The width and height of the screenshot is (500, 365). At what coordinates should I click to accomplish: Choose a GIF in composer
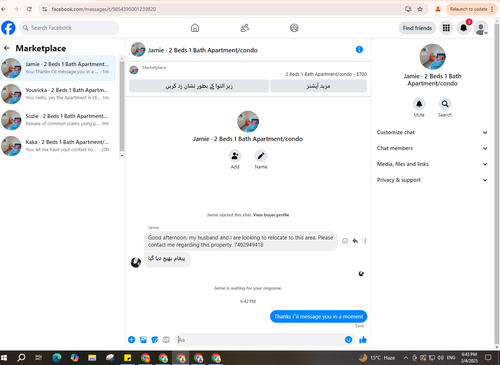pyautogui.click(x=166, y=340)
